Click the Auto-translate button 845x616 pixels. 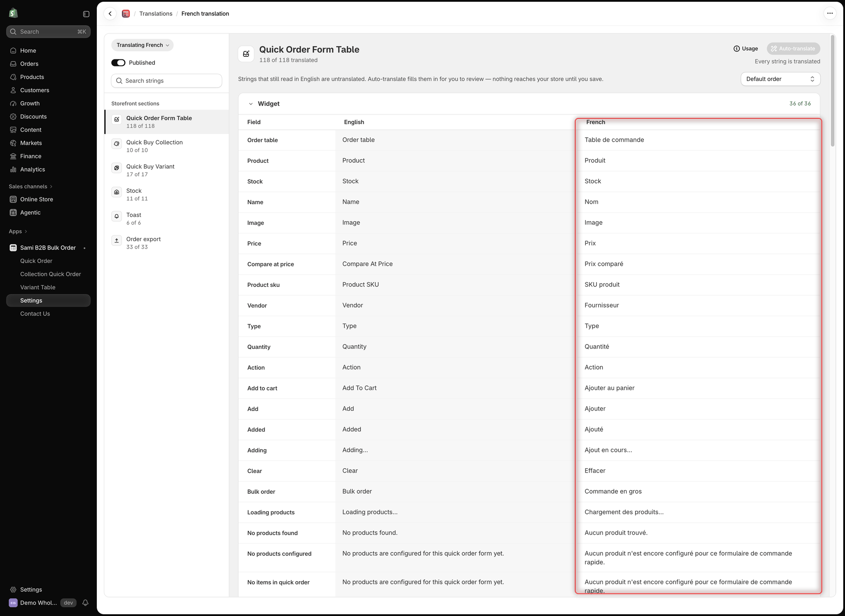pos(793,48)
